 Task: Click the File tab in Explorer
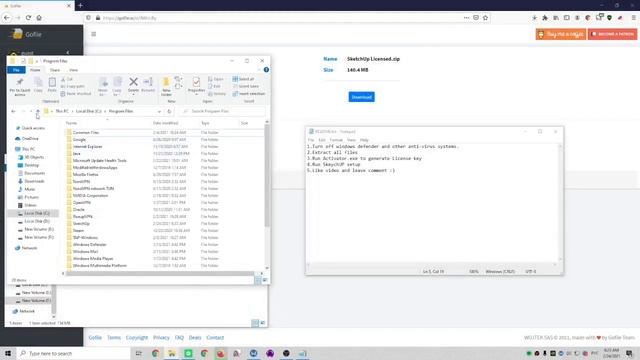click(x=16, y=70)
